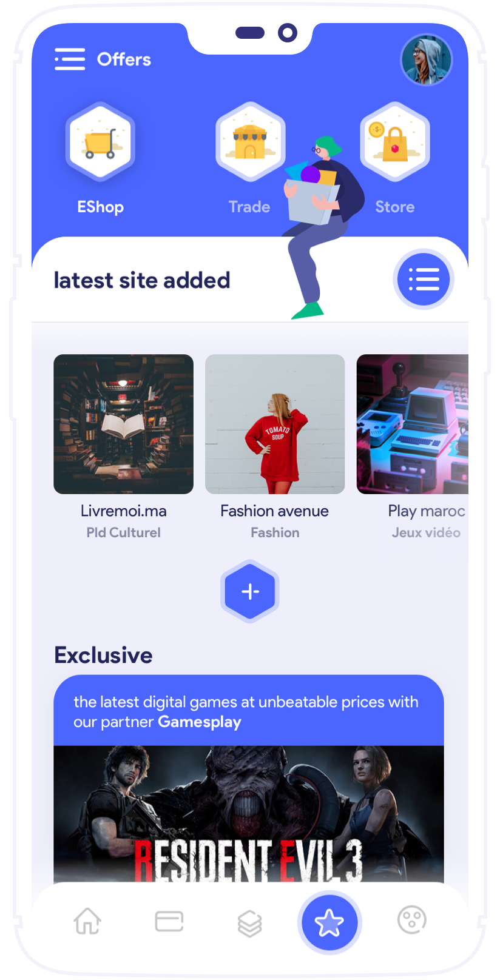Open the layers tab in bottom navigation
This screenshot has width=500, height=980.
(x=250, y=924)
